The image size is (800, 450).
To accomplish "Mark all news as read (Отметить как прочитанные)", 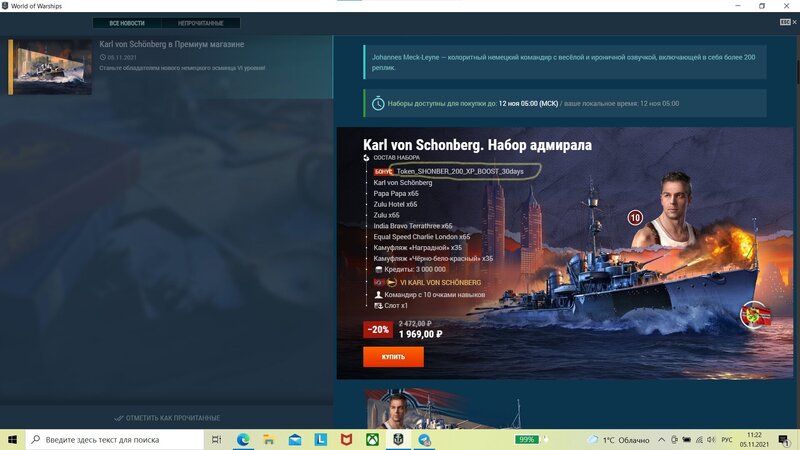I will [x=167, y=418].
